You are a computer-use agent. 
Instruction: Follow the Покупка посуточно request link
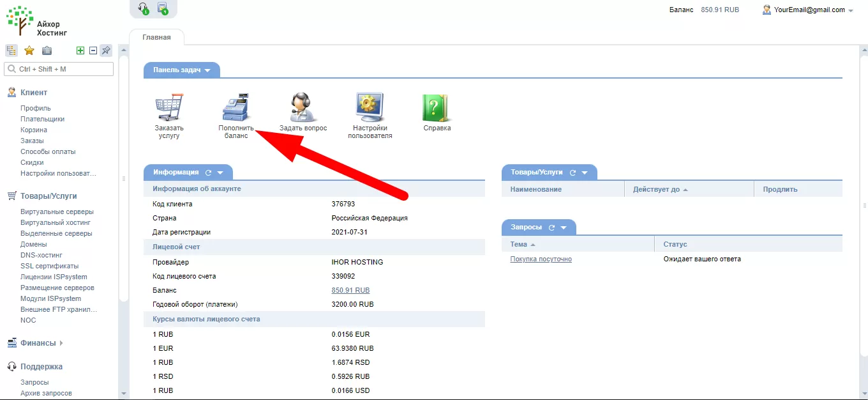(541, 259)
